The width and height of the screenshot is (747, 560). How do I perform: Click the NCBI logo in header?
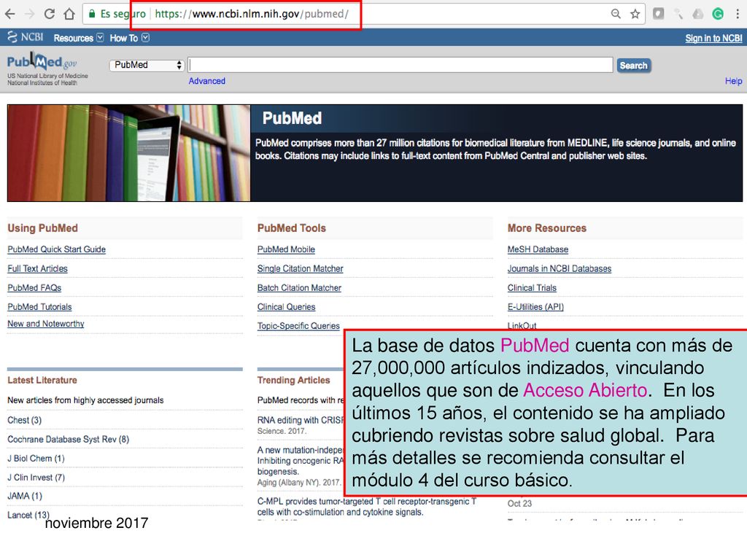click(x=26, y=37)
